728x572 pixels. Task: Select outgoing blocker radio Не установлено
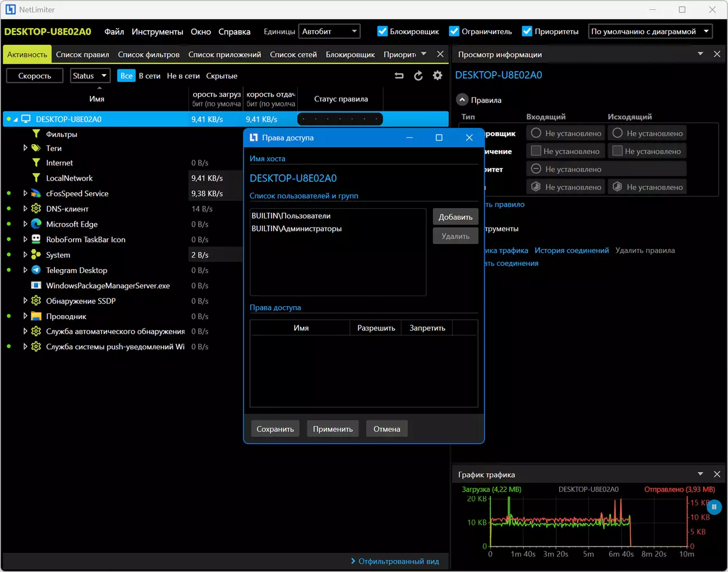618,133
